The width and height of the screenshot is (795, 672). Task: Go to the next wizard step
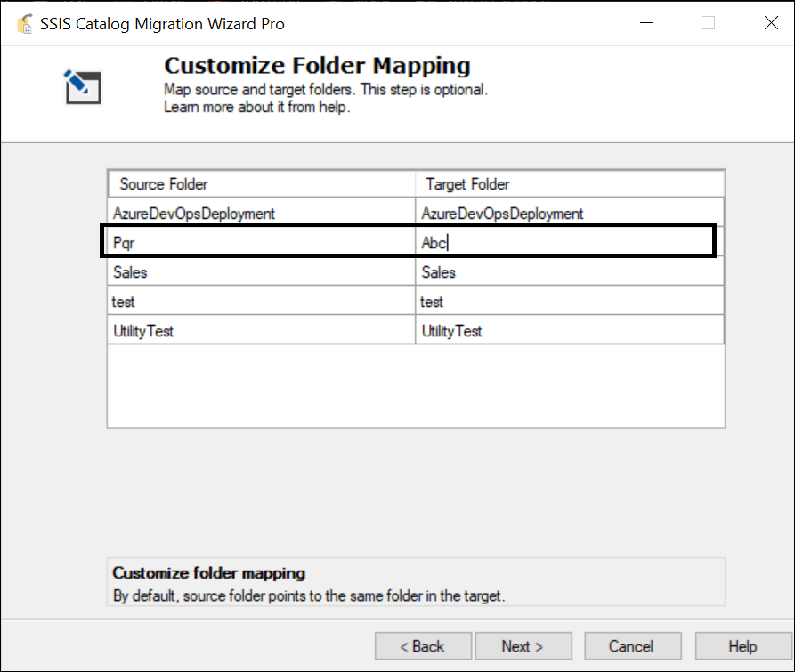point(523,646)
